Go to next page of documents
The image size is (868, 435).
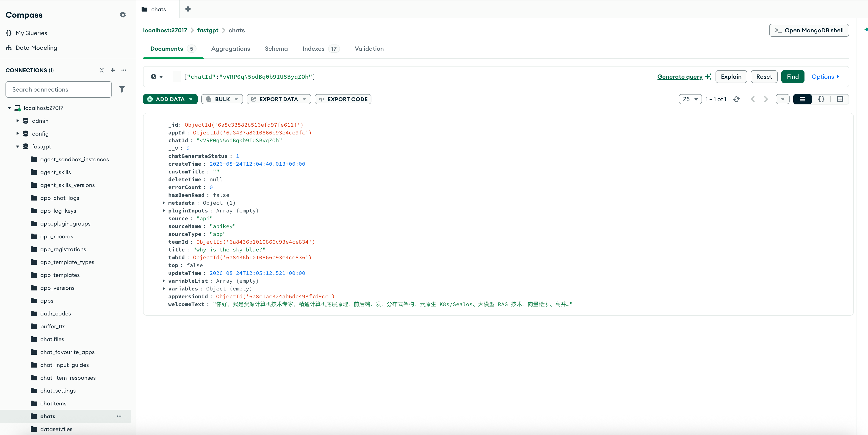(766, 99)
